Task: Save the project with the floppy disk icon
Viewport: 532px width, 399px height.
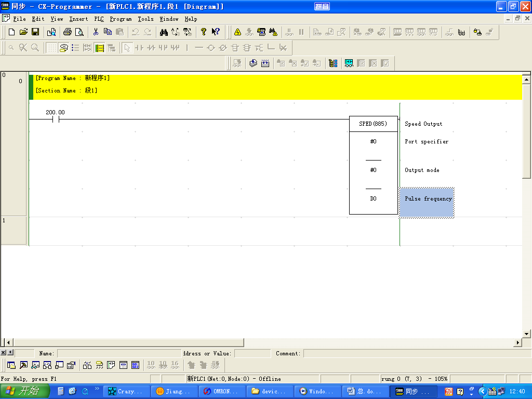Action: (x=35, y=32)
